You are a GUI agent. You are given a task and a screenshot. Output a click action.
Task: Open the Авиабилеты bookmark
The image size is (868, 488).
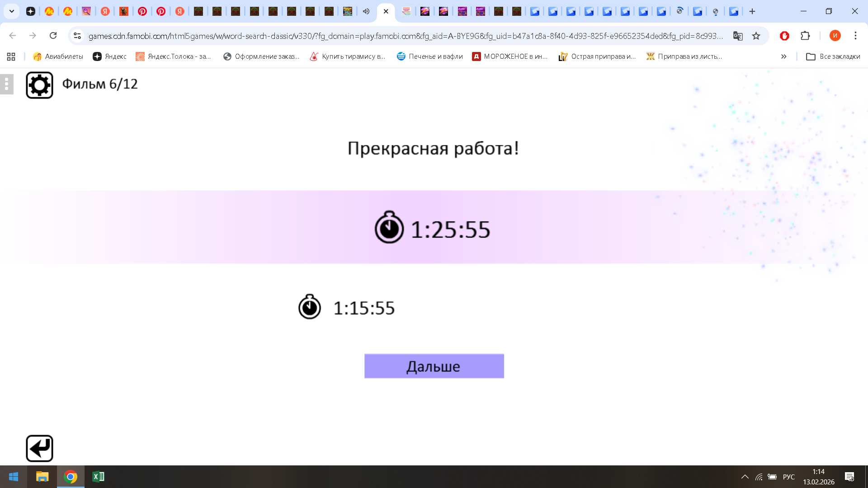(x=58, y=56)
